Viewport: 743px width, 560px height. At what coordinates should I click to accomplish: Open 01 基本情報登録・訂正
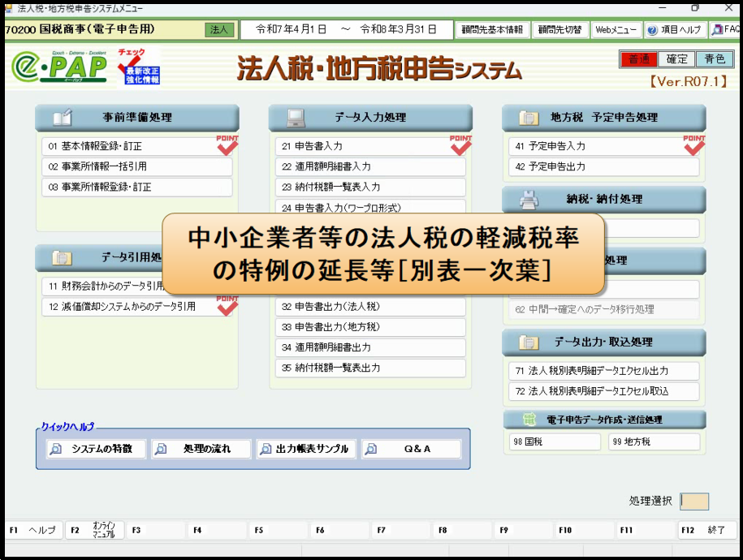point(137,146)
